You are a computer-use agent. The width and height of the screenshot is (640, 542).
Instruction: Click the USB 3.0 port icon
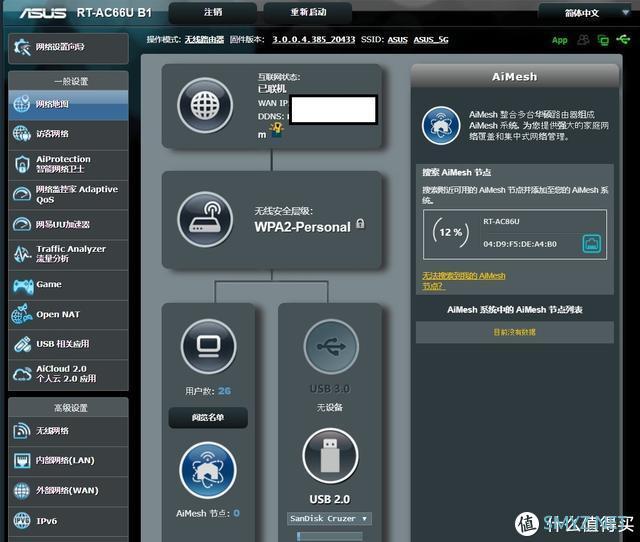pos(331,347)
